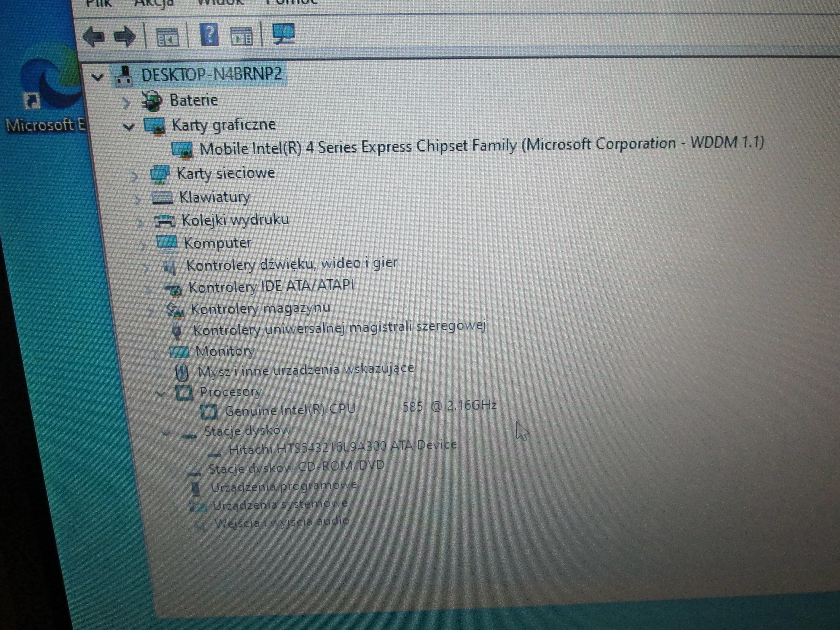Expand the Komputer category
The image size is (840, 630).
click(142, 246)
